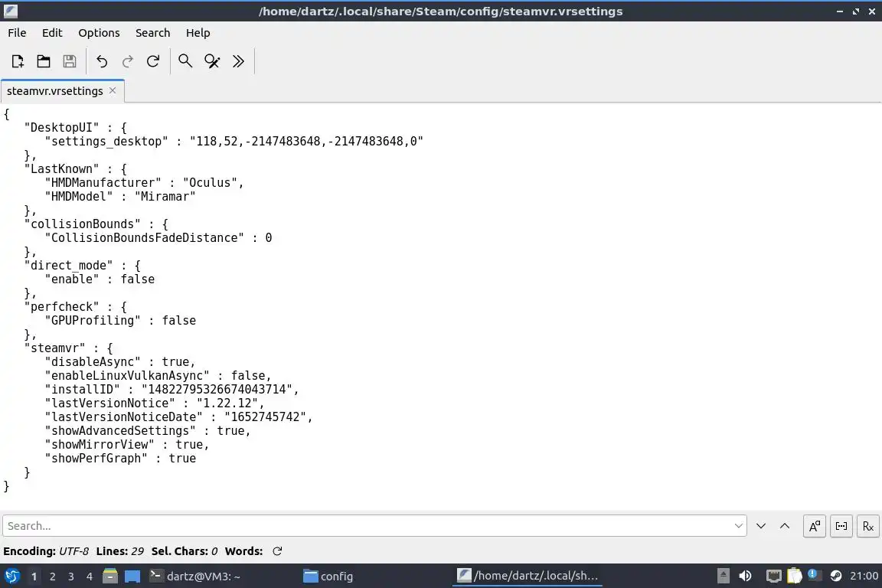The image size is (882, 588).
Task: Open the network tray icon
Action: point(774,577)
